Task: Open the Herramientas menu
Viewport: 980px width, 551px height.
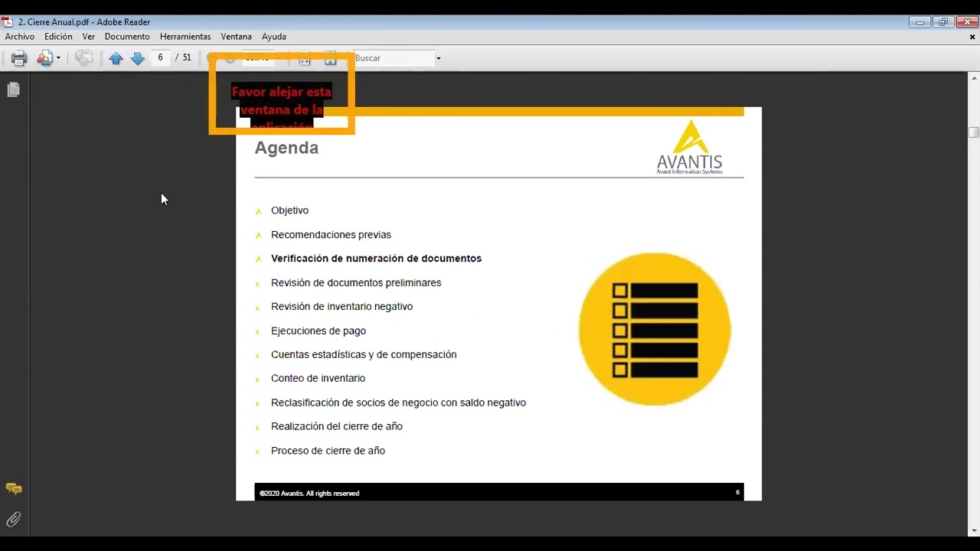Action: (x=185, y=36)
